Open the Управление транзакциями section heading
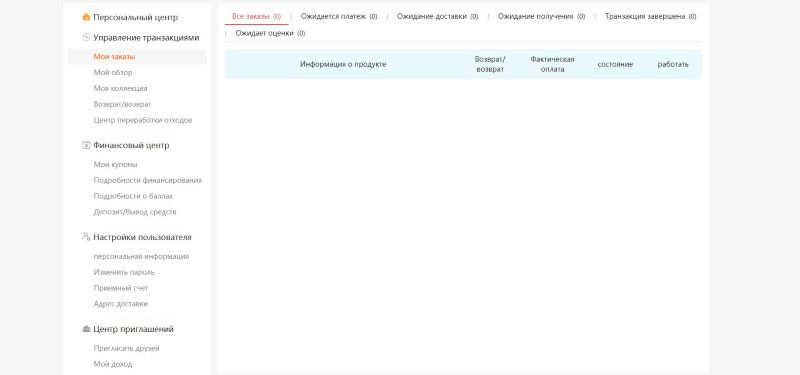 click(146, 38)
